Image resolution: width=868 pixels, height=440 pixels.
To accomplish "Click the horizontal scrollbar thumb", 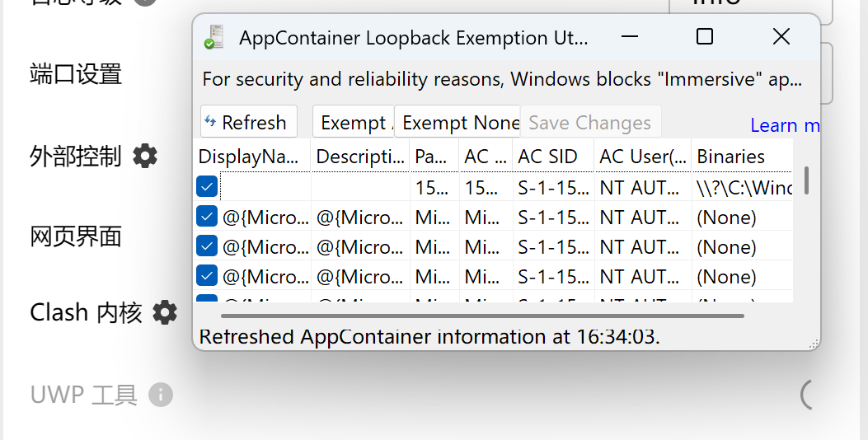I will click(482, 315).
